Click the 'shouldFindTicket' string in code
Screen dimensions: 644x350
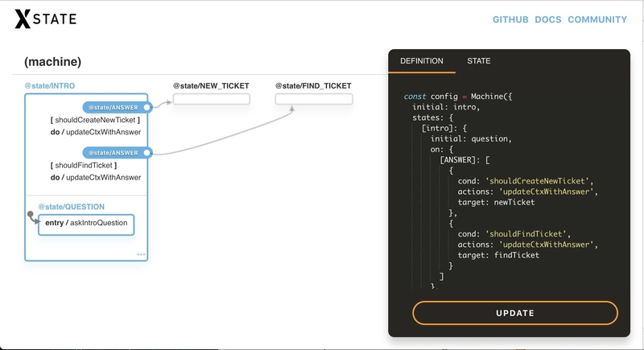(x=526, y=234)
